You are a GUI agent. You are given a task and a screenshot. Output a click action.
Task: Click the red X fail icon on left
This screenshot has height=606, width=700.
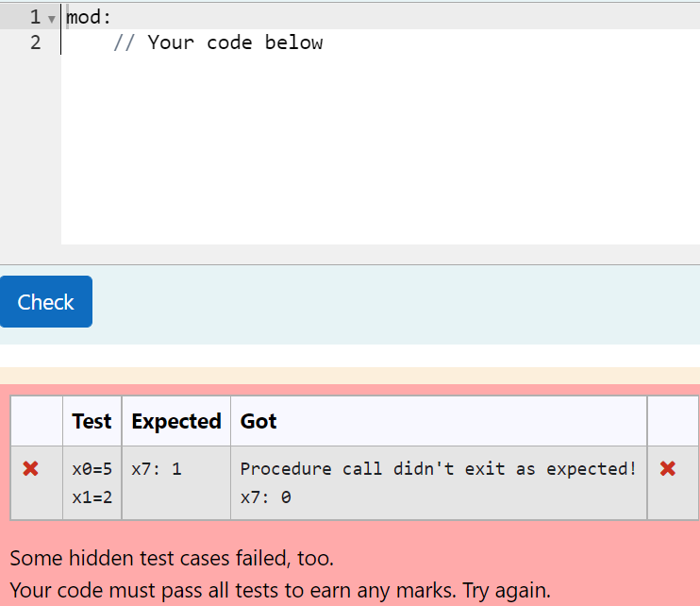(x=31, y=469)
